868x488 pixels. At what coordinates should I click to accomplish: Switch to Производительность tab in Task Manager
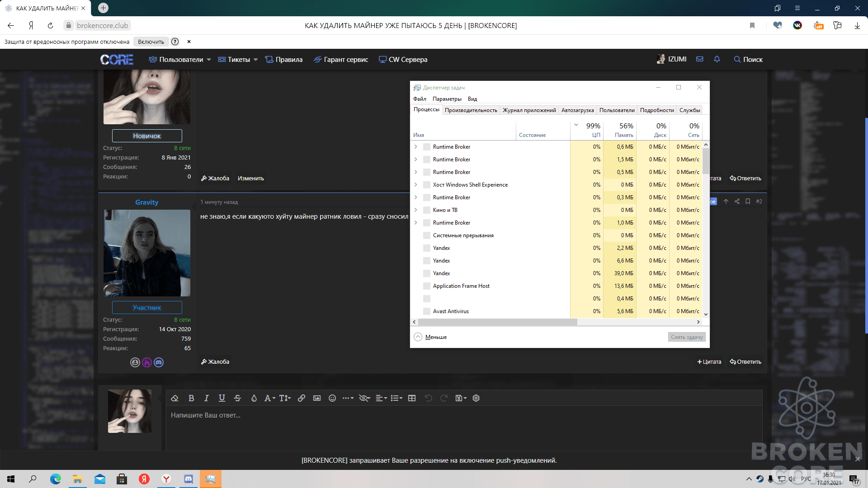pos(471,110)
